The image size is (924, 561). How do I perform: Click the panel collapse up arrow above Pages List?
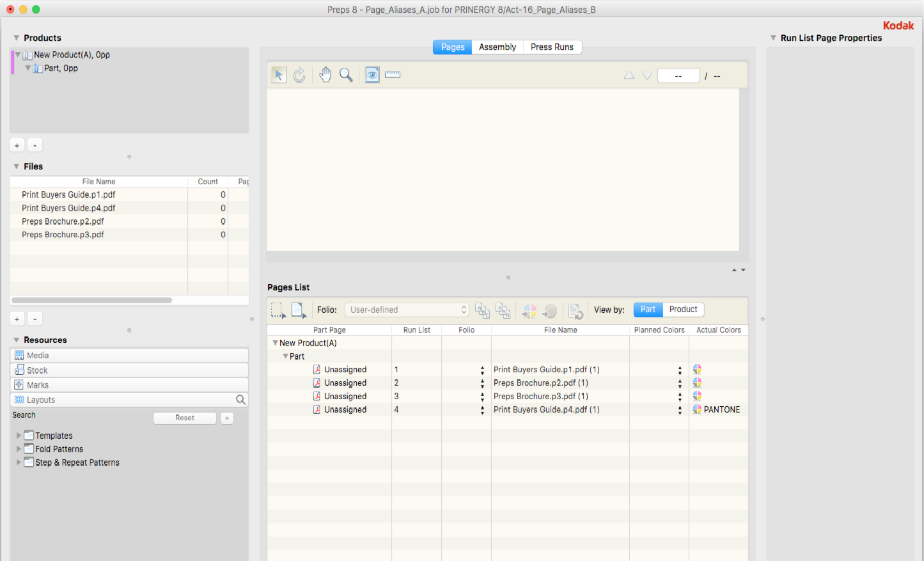(734, 270)
